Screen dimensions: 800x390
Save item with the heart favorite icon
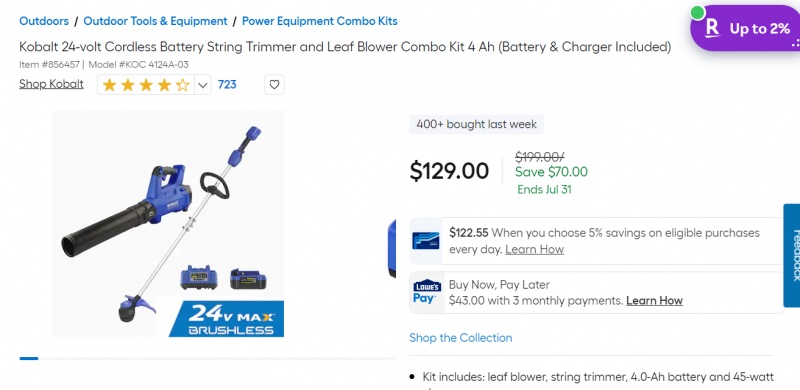[274, 85]
